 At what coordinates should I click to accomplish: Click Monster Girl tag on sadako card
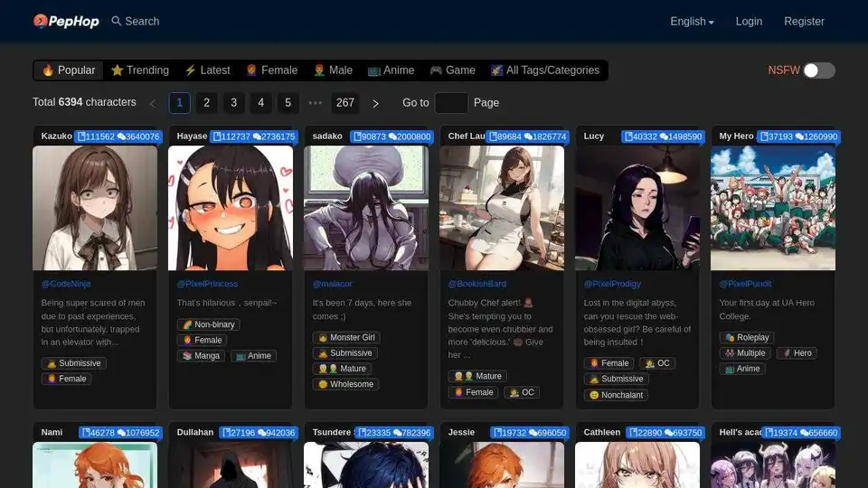pyautogui.click(x=346, y=337)
